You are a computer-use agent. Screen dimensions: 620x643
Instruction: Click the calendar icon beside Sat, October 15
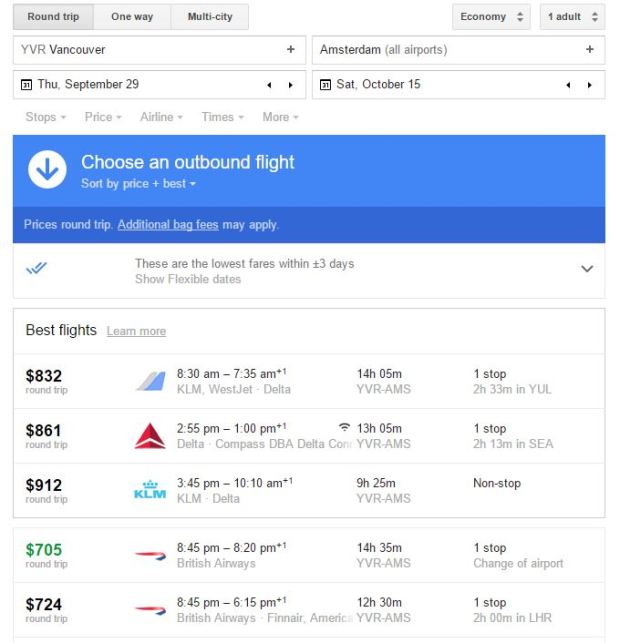point(325,85)
